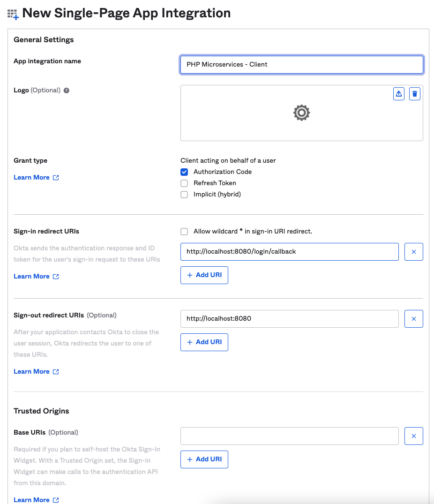The image size is (434, 504).
Task: Click the logo delete trash icon
Action: click(414, 94)
